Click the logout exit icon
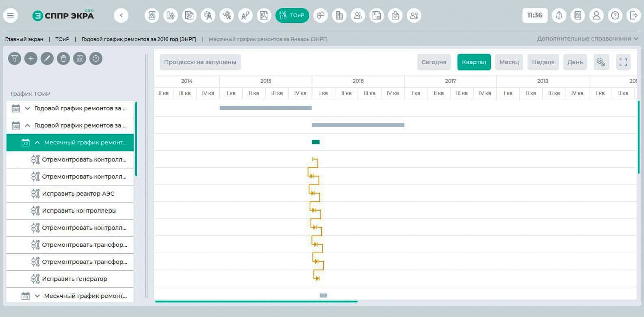 pos(634,15)
